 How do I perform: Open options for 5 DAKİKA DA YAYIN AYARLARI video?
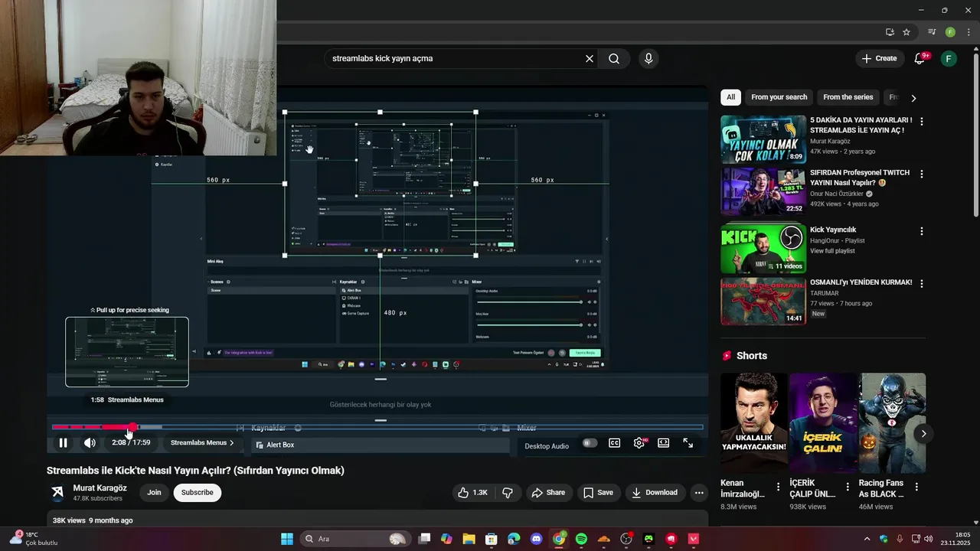921,122
